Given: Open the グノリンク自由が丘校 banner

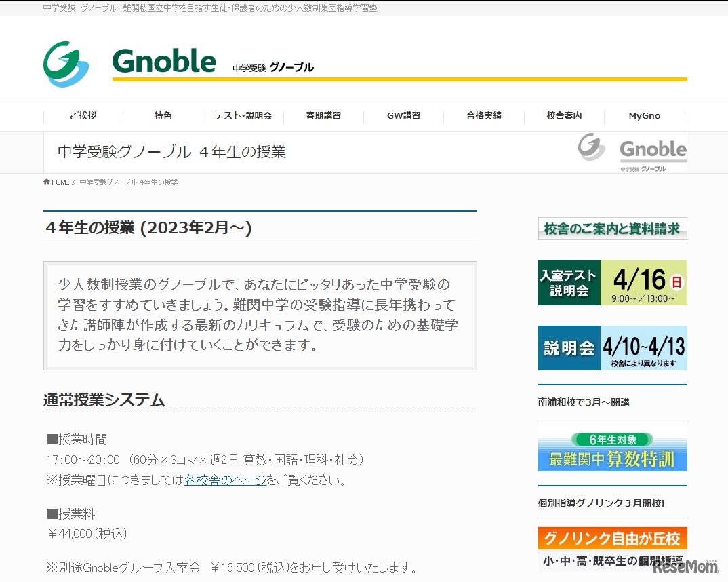Looking at the screenshot, I should [612, 549].
